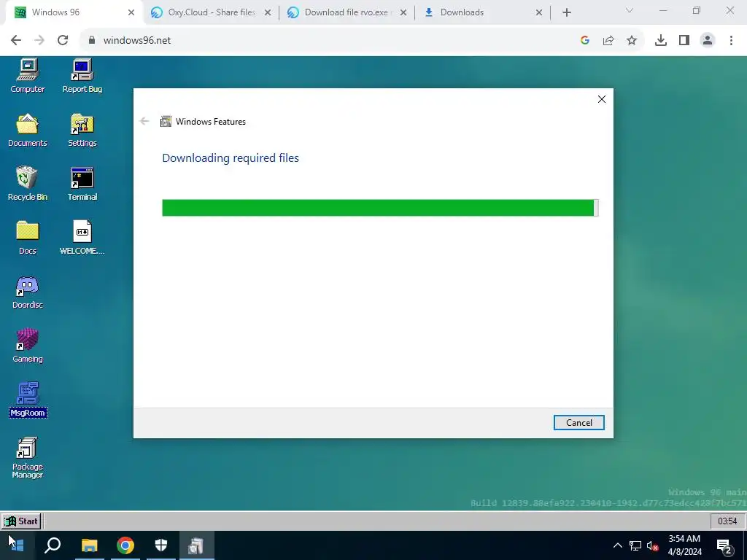Switch to the Downloads browser tab
This screenshot has height=560, width=747.
[482, 13]
